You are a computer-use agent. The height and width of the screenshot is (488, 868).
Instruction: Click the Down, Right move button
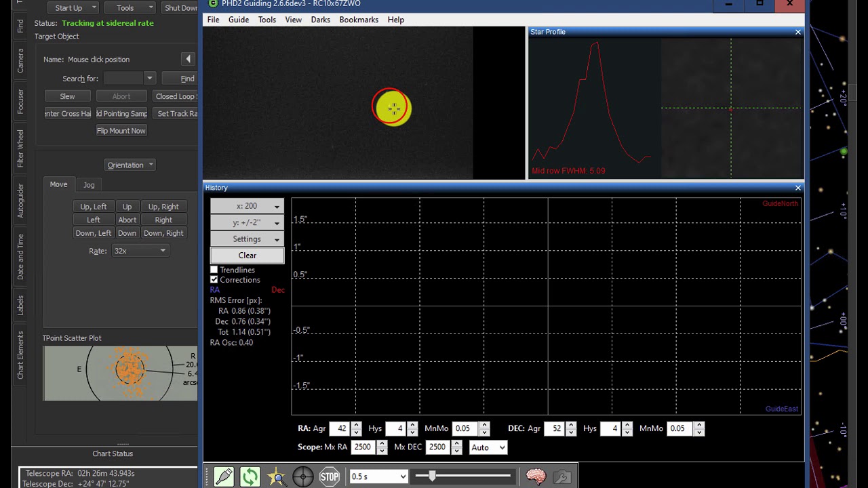tap(163, 233)
